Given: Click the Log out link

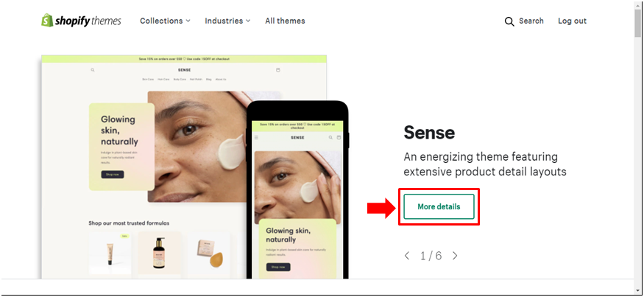Looking at the screenshot, I should (572, 21).
